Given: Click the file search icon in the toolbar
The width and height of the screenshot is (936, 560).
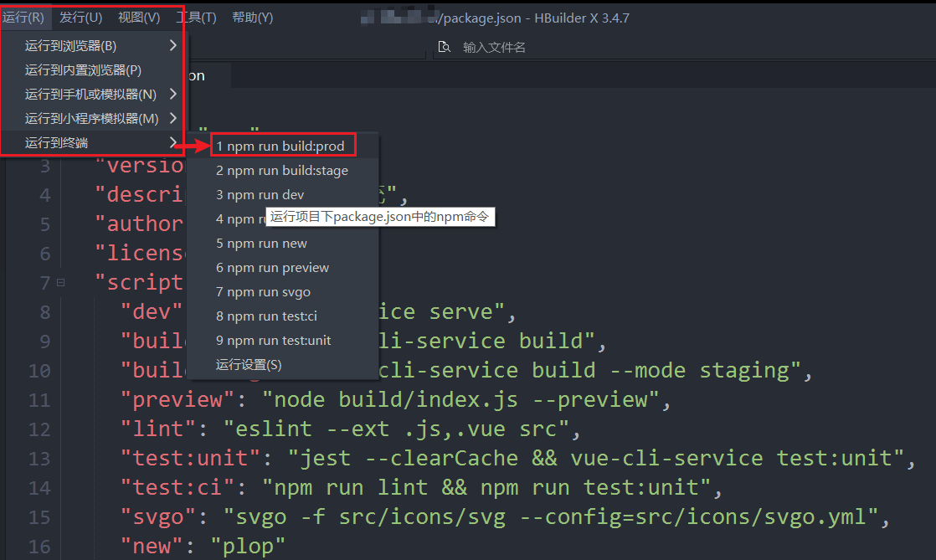Looking at the screenshot, I should pyautogui.click(x=444, y=48).
